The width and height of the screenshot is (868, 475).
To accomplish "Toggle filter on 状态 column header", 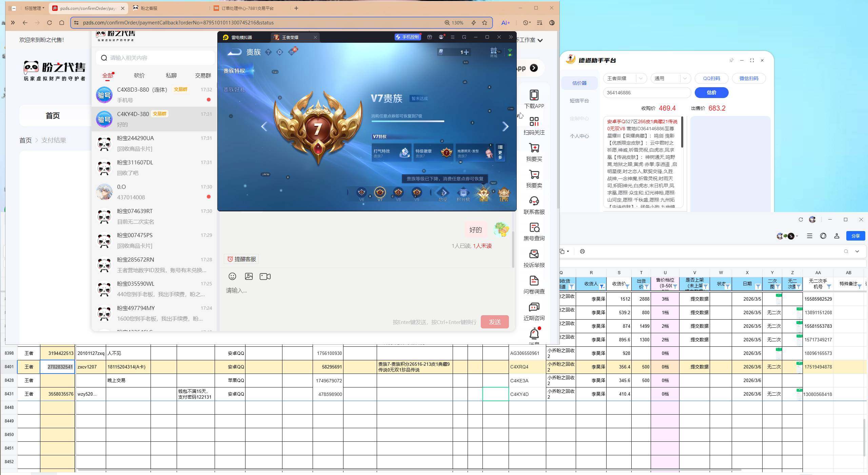I will pyautogui.click(x=727, y=287).
